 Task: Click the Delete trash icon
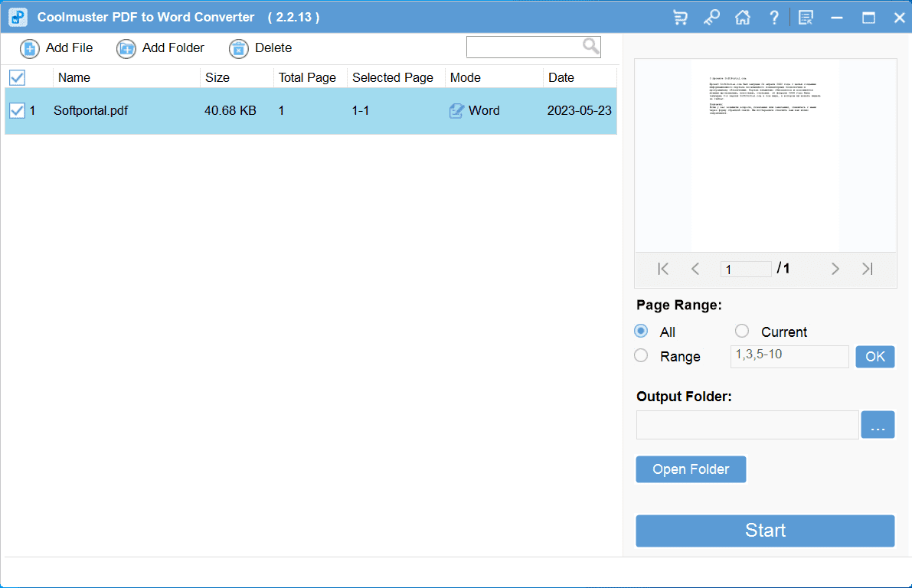(238, 49)
